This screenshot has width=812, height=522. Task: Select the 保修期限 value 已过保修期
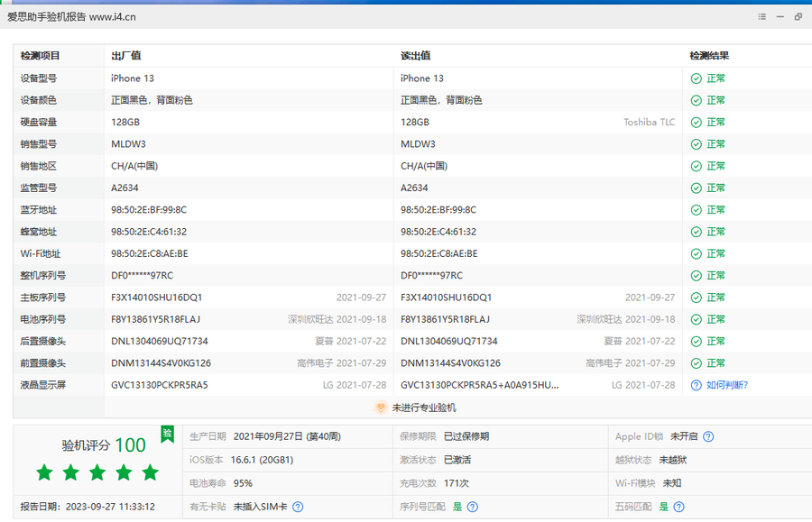click(466, 436)
